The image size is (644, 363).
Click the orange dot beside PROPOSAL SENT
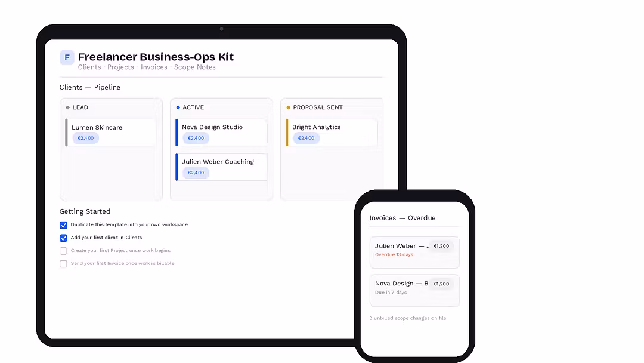[x=289, y=107]
